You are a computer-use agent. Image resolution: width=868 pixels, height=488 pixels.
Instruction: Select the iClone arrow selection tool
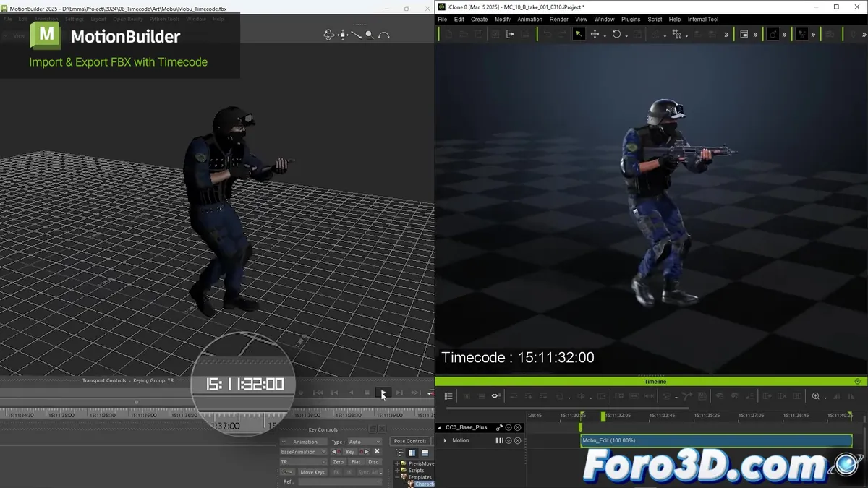click(x=579, y=34)
